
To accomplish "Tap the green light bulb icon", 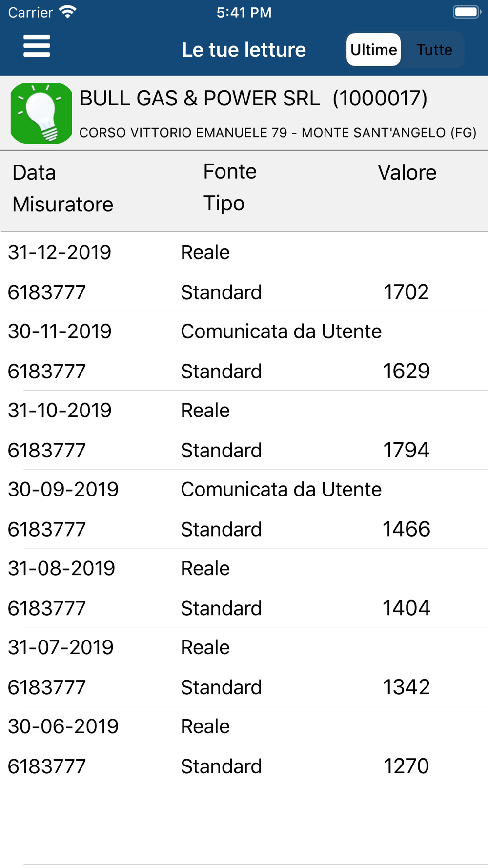I will pos(41,113).
